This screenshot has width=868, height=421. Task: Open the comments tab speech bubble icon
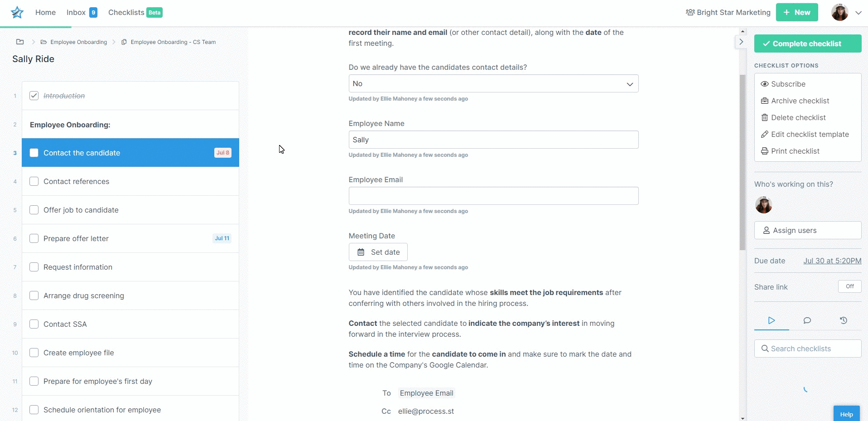[x=807, y=320]
